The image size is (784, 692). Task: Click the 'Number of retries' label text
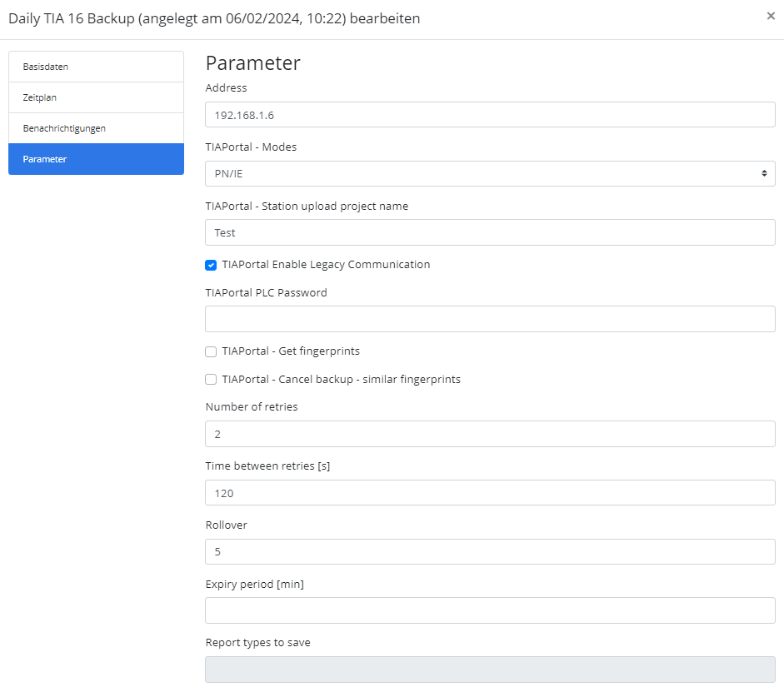(x=252, y=407)
